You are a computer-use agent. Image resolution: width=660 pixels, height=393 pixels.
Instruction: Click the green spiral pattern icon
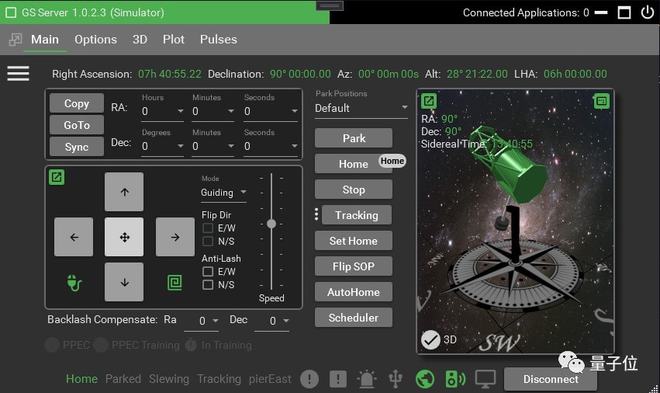click(x=175, y=282)
